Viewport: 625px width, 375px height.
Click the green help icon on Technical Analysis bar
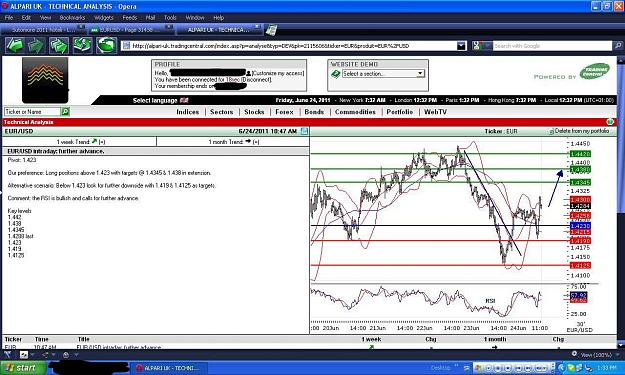click(x=610, y=122)
